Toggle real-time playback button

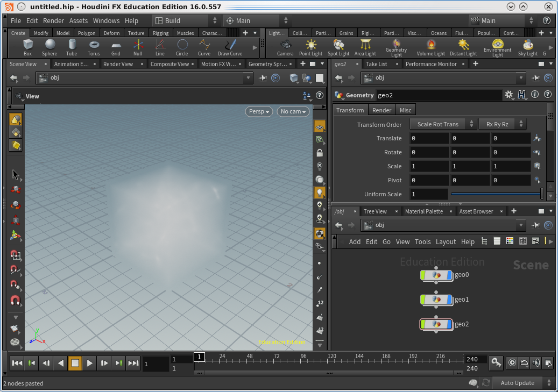[511, 363]
